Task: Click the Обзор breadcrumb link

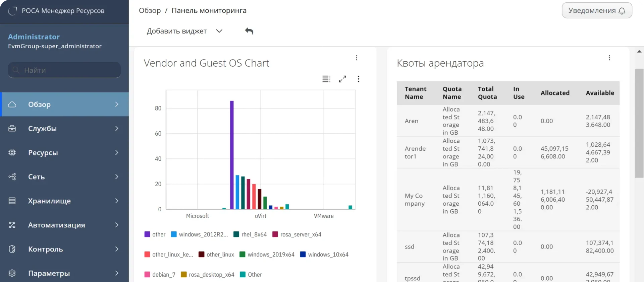Action: click(x=150, y=11)
